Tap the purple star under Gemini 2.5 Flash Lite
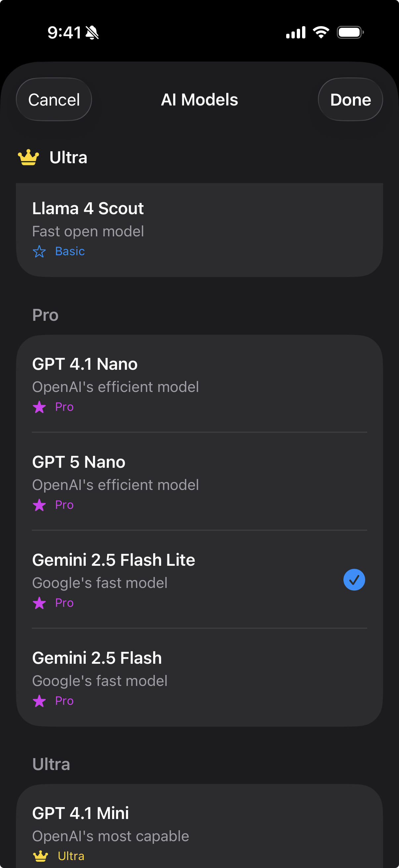The image size is (399, 868). point(39,603)
